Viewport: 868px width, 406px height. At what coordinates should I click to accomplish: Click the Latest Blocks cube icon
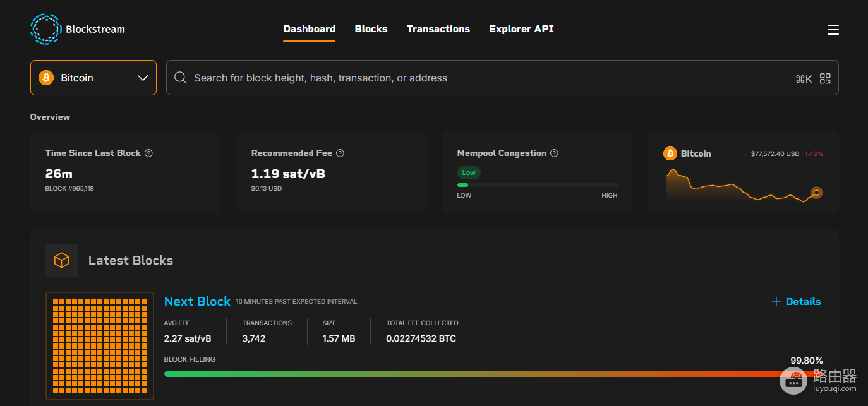(x=62, y=260)
